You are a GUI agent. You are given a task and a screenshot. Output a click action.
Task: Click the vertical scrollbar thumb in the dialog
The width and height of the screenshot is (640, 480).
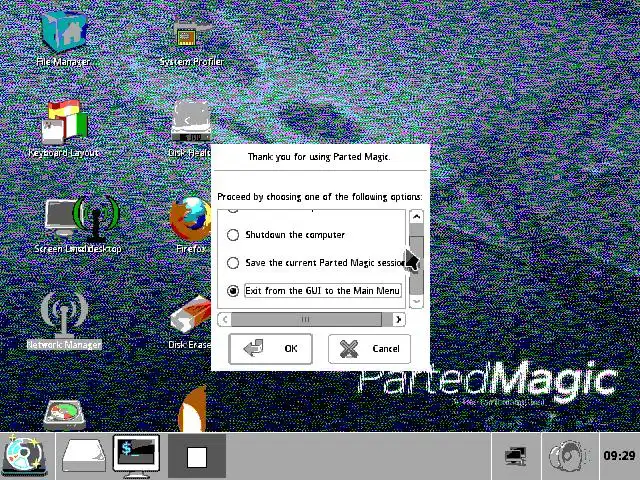point(416,264)
